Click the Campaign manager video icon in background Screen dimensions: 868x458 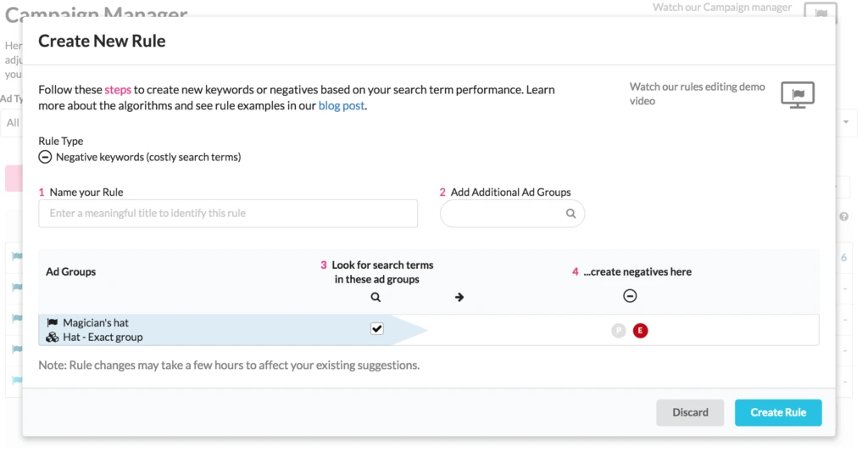pyautogui.click(x=821, y=12)
